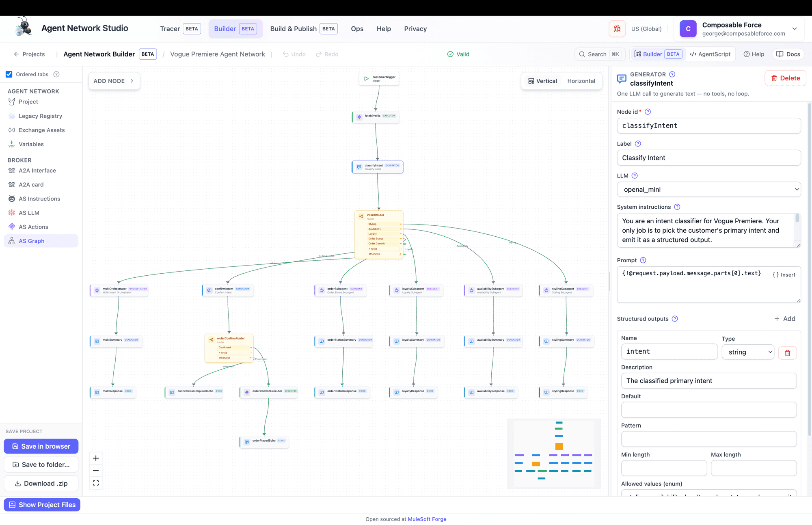This screenshot has height=525, width=812.
Task: Select the stylingSubagent node
Action: [x=566, y=290]
